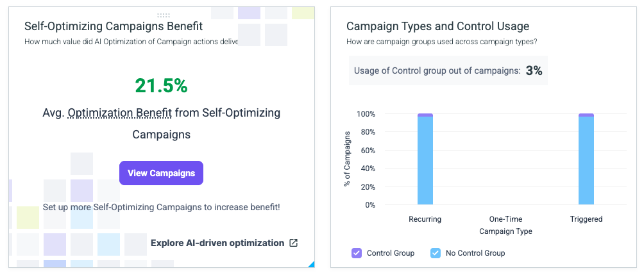Image resolution: width=644 pixels, height=273 pixels.
Task: Click the Triggered axis label
Action: coord(586,219)
